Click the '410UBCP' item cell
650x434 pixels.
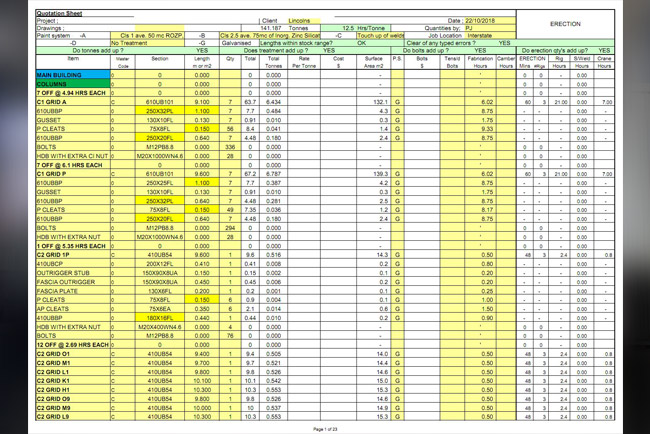(x=73, y=264)
